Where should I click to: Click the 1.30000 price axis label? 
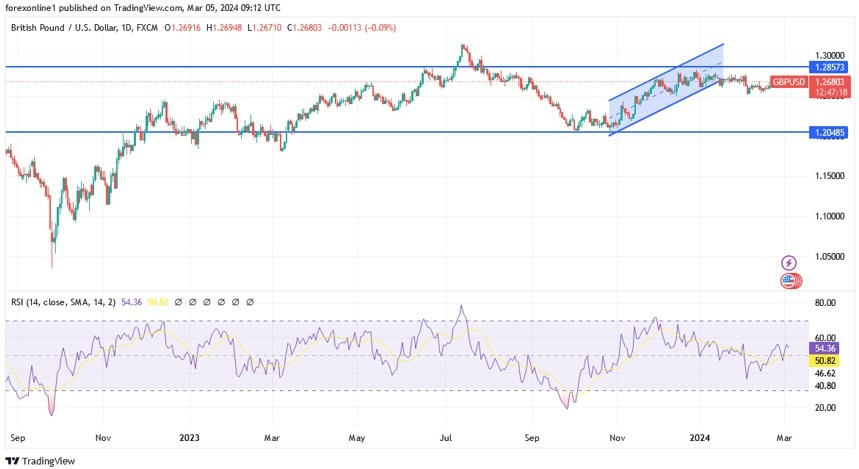point(829,56)
